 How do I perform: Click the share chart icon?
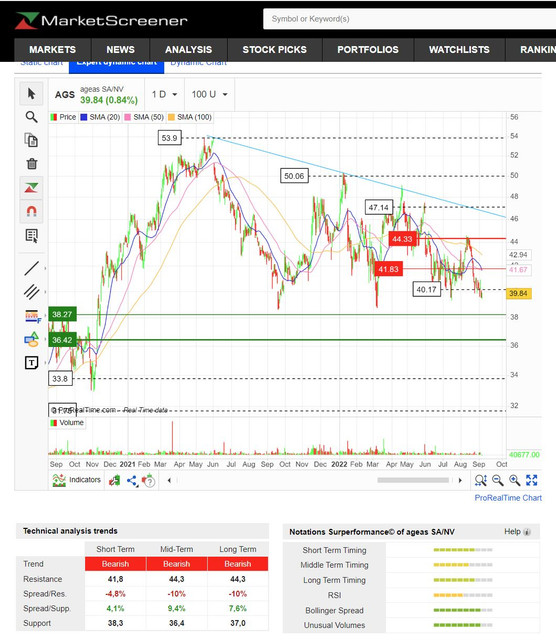point(131,480)
